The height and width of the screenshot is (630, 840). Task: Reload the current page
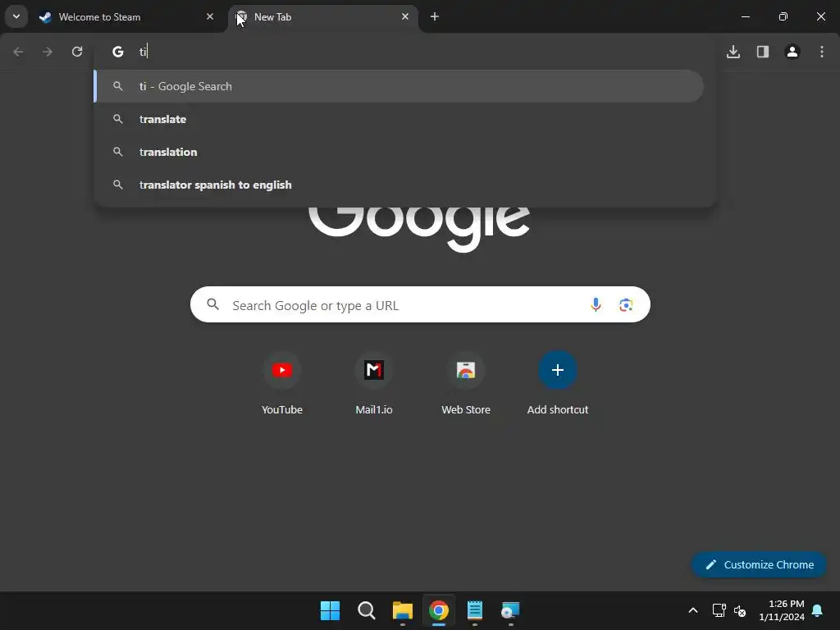[x=77, y=52]
